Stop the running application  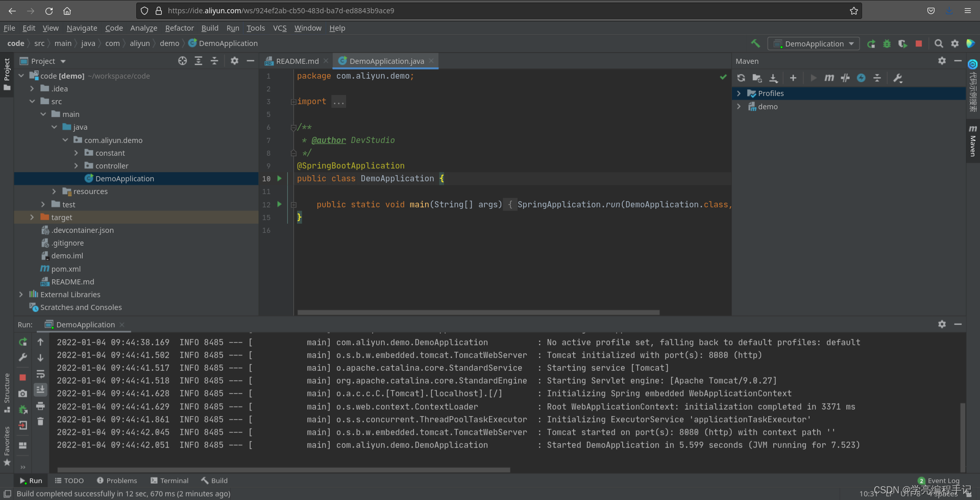pos(22,377)
